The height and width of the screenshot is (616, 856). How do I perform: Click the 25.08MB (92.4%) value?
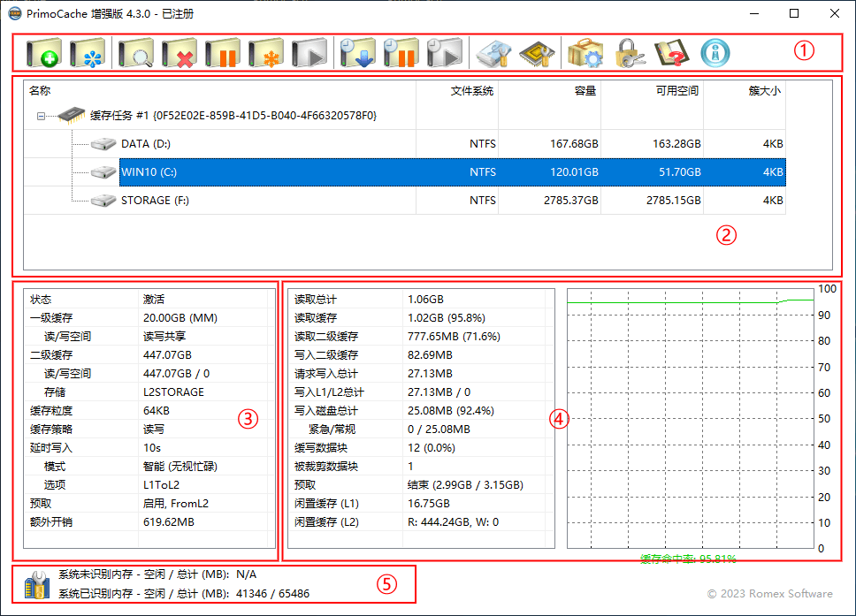click(x=450, y=411)
